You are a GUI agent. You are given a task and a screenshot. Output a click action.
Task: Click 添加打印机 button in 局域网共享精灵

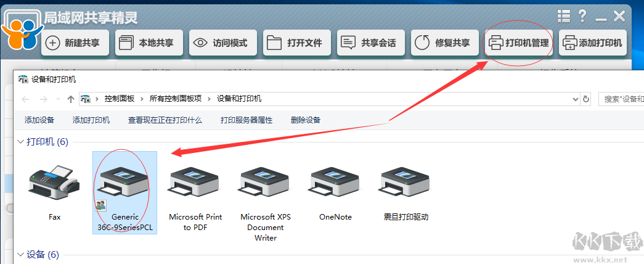[x=593, y=43]
